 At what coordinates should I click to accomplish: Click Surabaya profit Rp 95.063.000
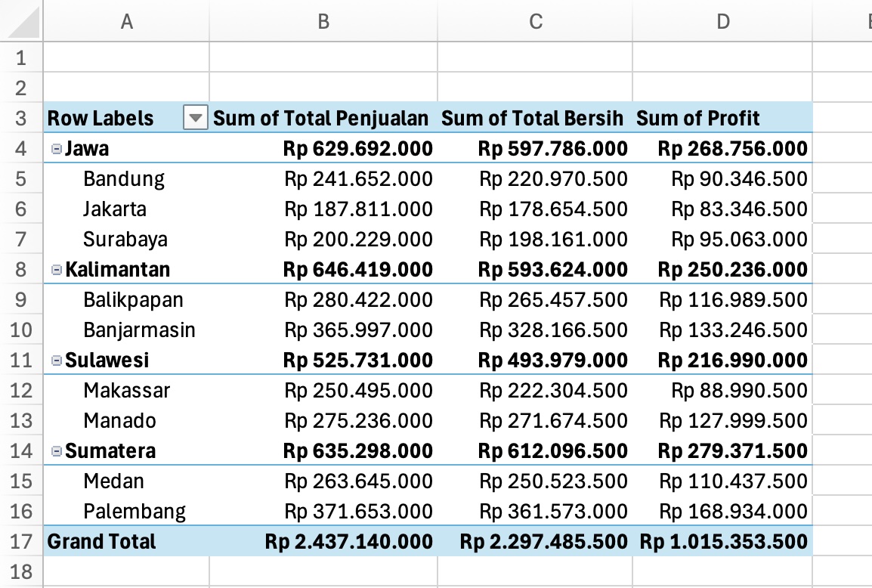[x=739, y=240]
